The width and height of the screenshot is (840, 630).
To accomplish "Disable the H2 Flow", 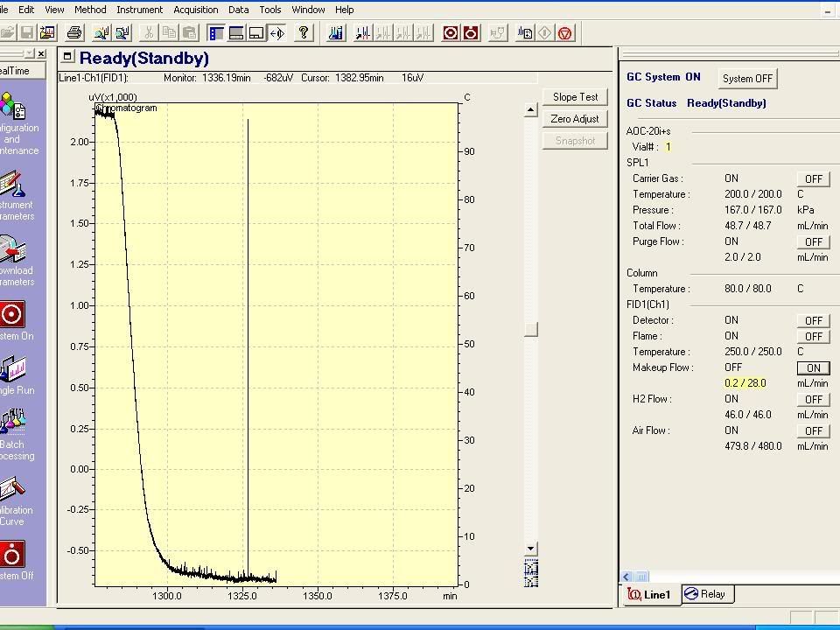I will point(813,400).
